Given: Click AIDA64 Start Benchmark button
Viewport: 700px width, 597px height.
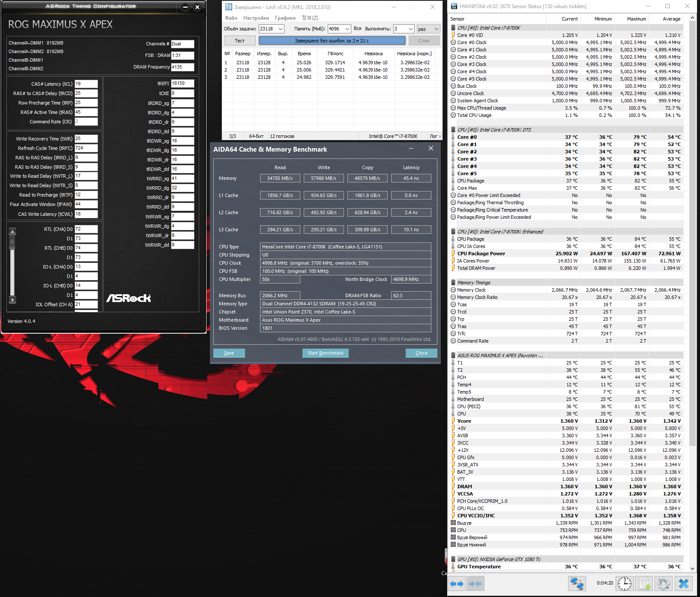Looking at the screenshot, I should [x=326, y=353].
